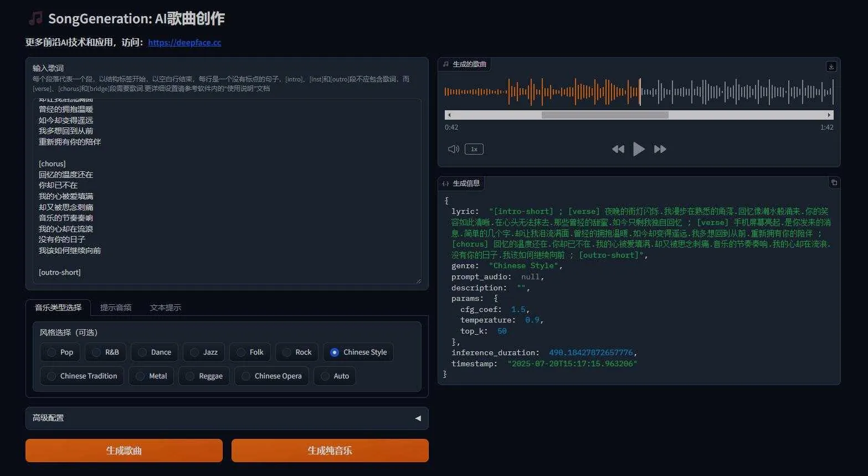Image resolution: width=868 pixels, height=476 pixels.
Task: Rewind the generated song
Action: pos(618,149)
